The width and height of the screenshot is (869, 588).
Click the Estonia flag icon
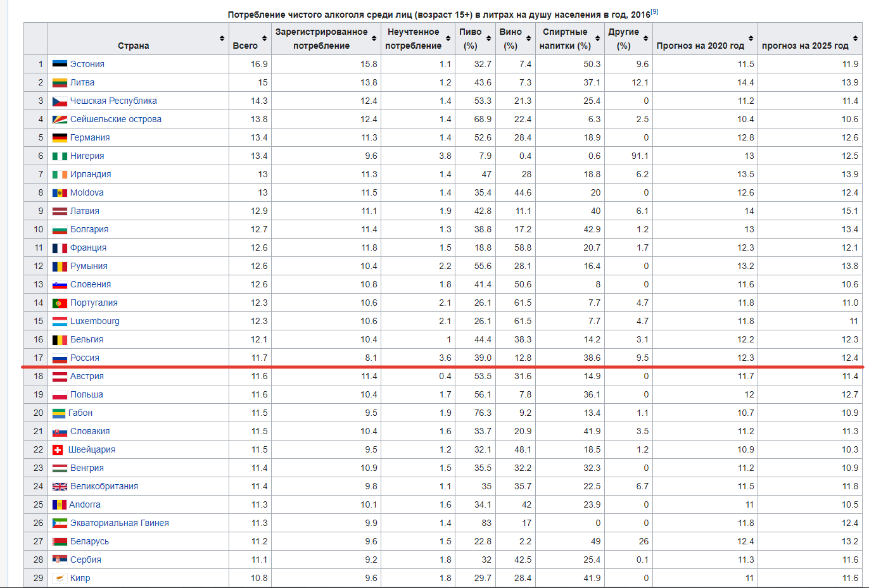pos(60,64)
